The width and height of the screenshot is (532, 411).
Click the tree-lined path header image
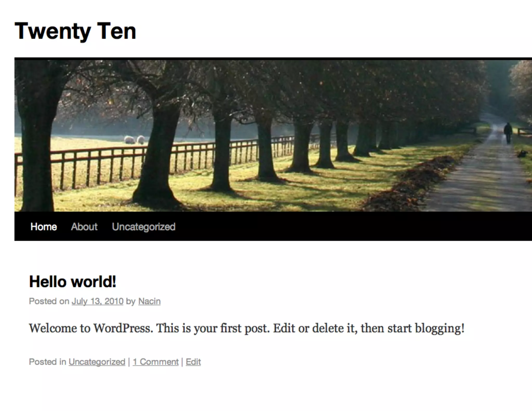273,136
